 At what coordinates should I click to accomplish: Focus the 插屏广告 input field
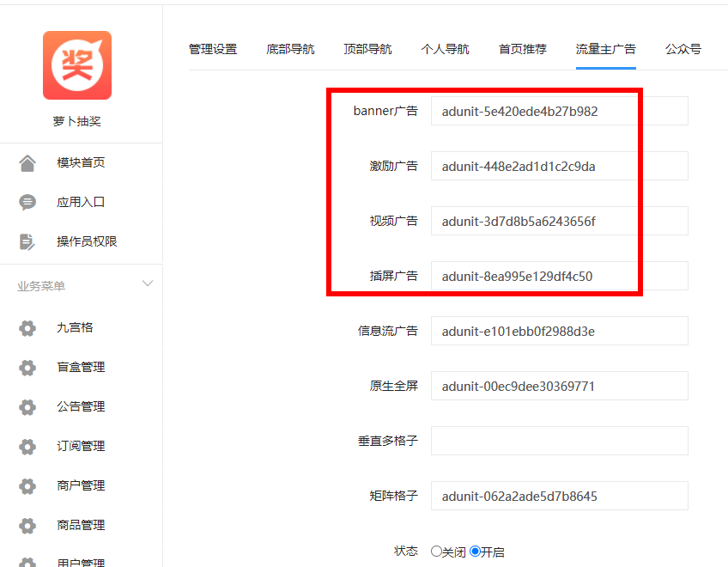point(560,276)
